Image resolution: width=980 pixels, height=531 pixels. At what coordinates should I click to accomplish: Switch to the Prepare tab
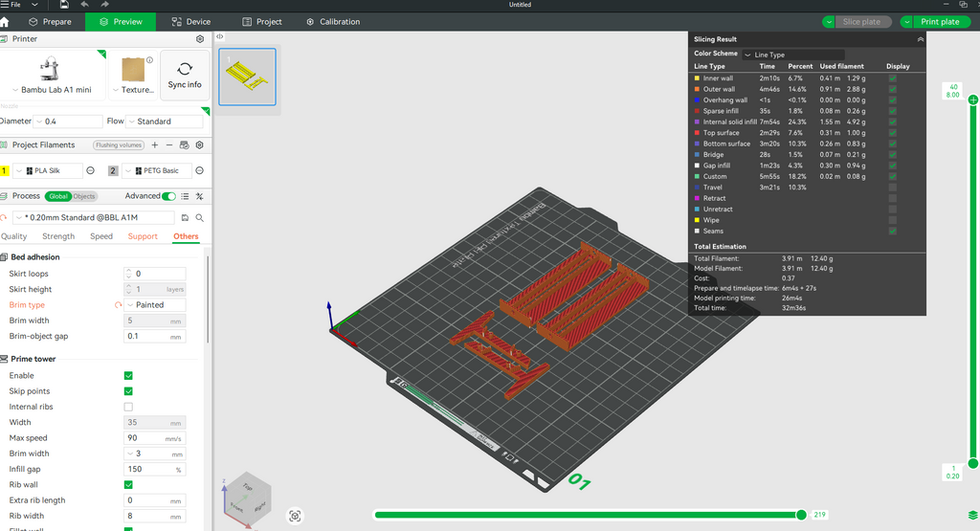point(50,22)
